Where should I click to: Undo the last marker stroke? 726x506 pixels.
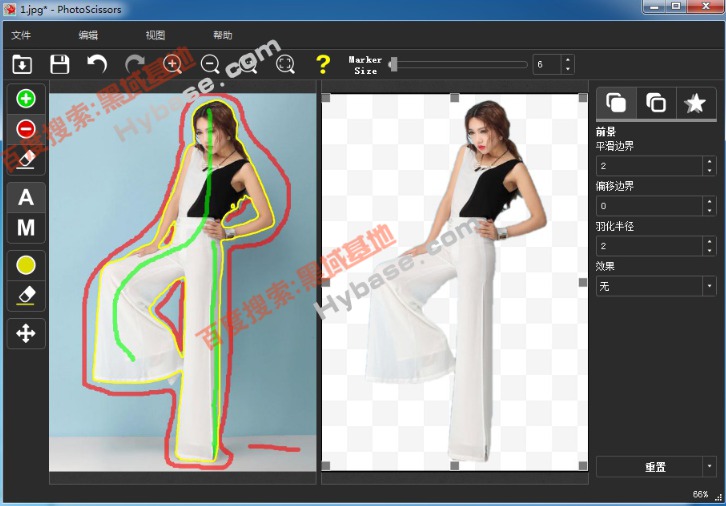[x=97, y=64]
